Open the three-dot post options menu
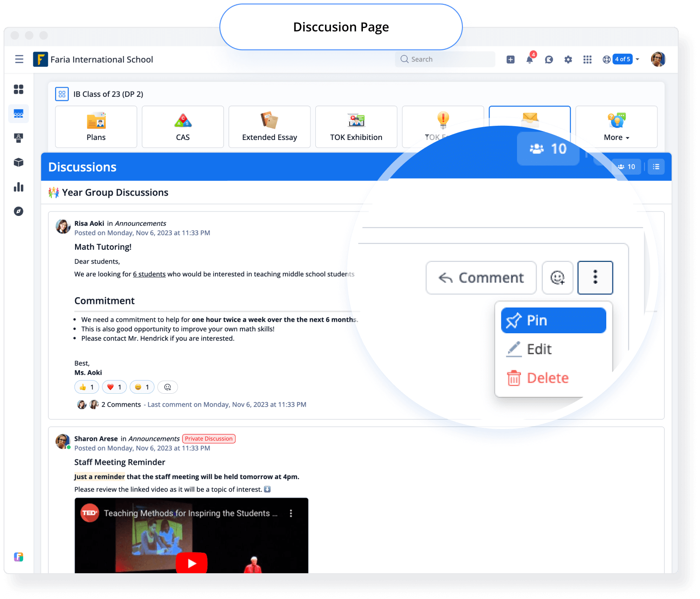Viewport: 700px width, 599px height. 595,278
